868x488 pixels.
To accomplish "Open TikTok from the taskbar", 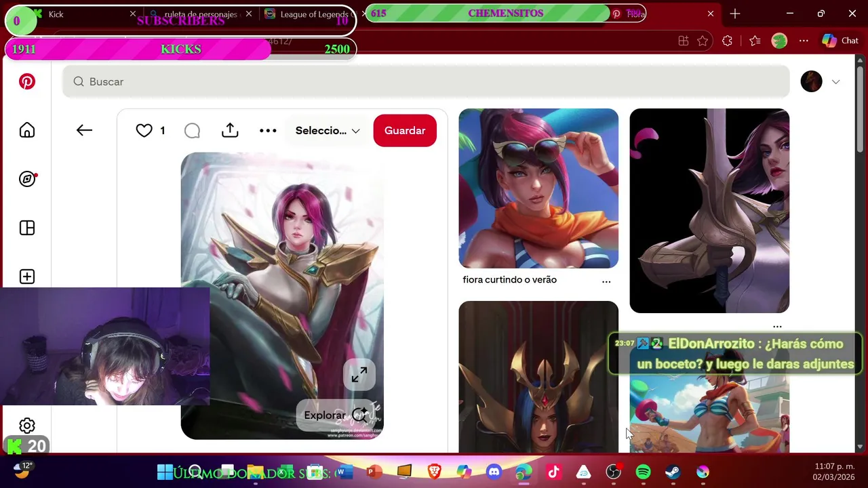I will pos(553,472).
